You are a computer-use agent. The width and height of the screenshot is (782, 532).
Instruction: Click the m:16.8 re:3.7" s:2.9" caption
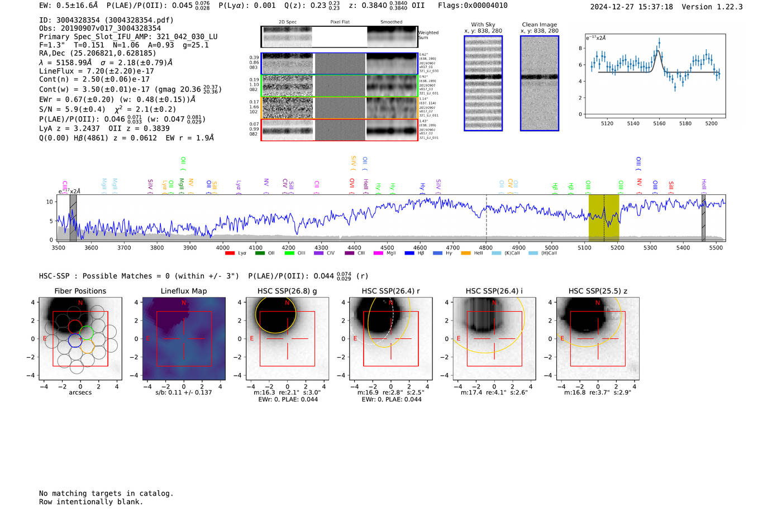coord(598,392)
